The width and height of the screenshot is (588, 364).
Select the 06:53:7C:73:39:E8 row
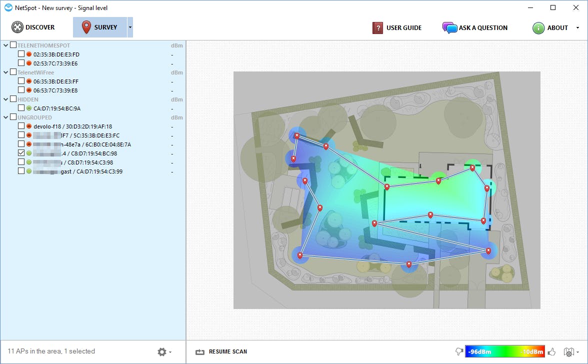(x=93, y=90)
